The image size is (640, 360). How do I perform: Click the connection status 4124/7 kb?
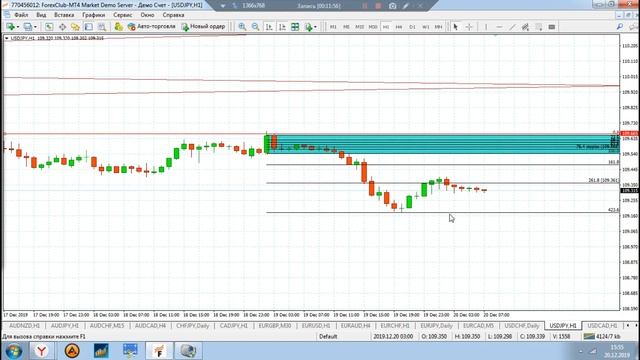[x=602, y=337]
